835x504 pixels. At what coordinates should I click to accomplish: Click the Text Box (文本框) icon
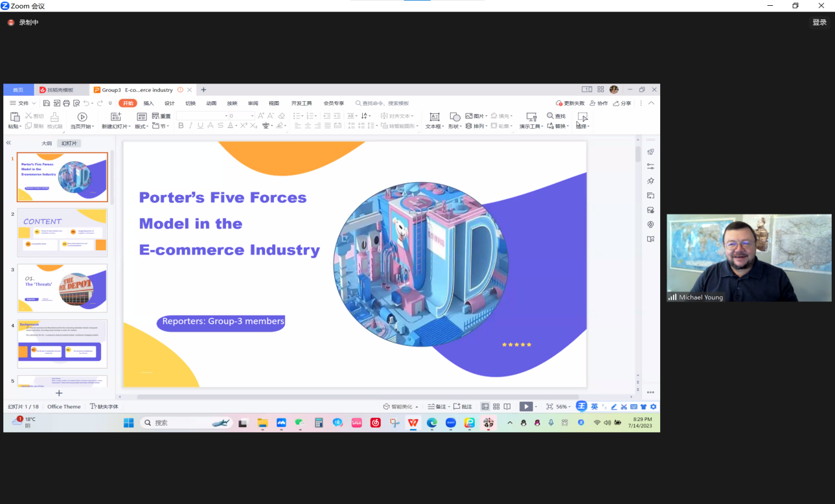435,117
